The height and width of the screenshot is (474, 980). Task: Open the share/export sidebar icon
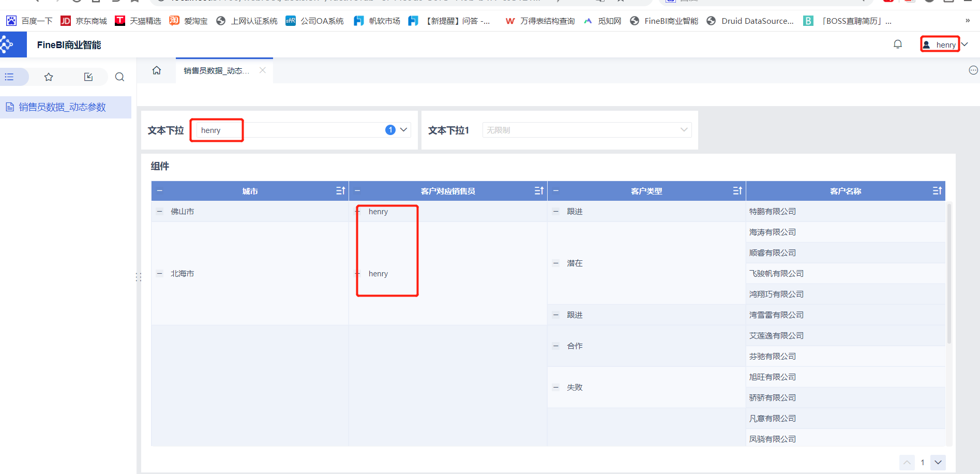(88, 77)
